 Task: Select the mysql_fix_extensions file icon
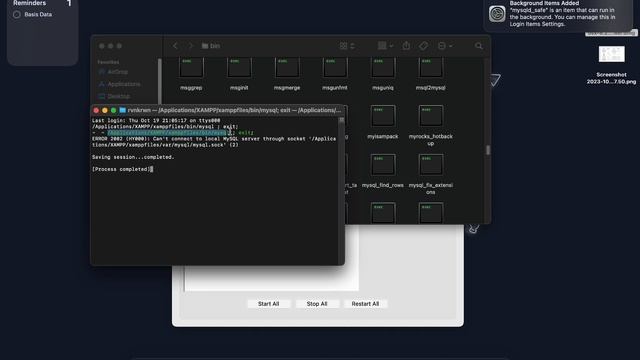point(431,165)
